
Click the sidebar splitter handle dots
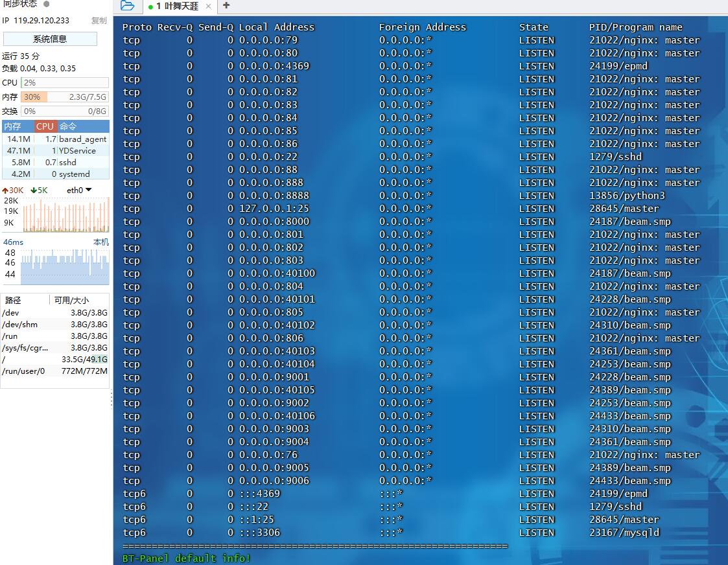click(112, 399)
